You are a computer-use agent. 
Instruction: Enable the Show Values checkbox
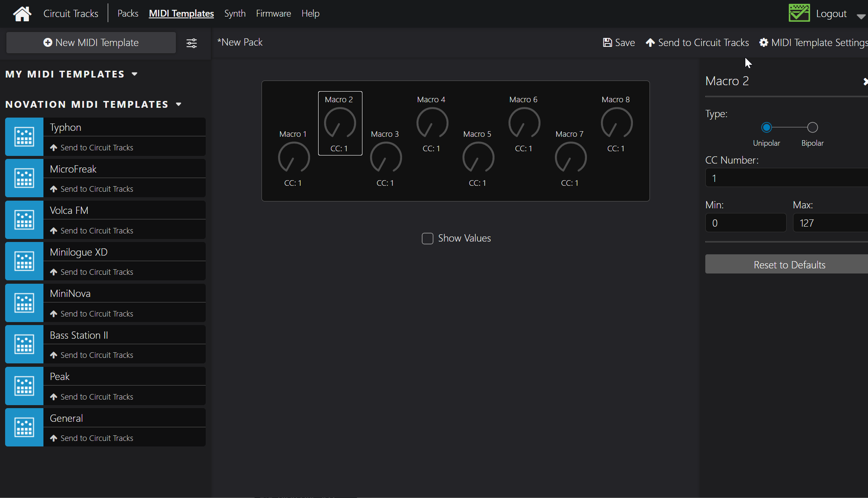coord(427,239)
